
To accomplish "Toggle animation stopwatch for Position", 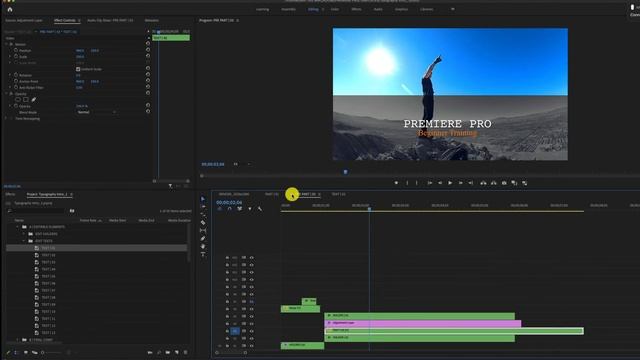I will 16,50.
